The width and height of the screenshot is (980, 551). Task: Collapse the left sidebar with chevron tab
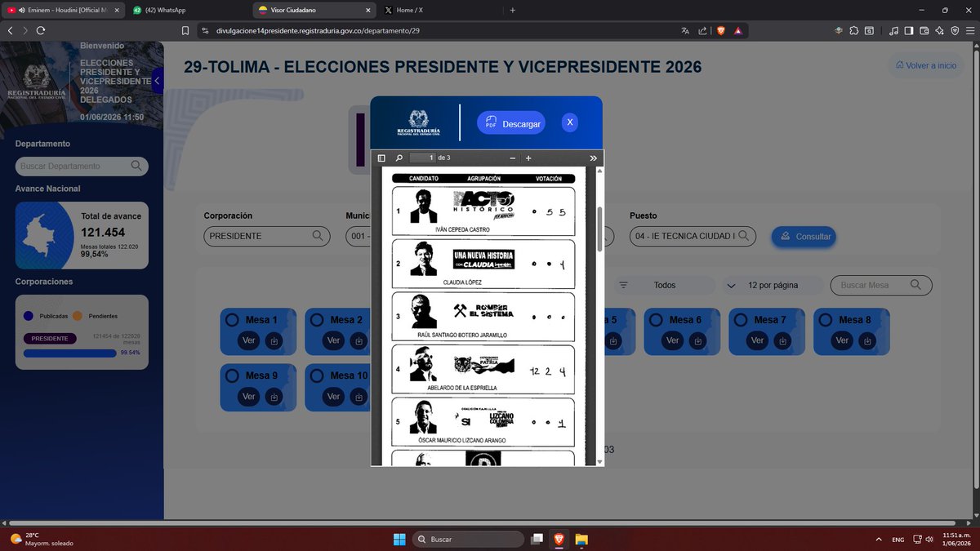[x=157, y=81]
